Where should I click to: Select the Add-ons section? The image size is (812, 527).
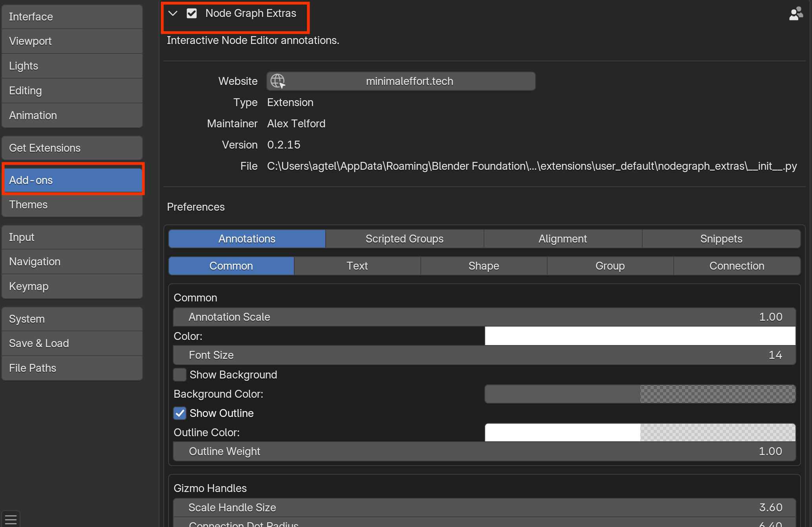pyautogui.click(x=72, y=180)
